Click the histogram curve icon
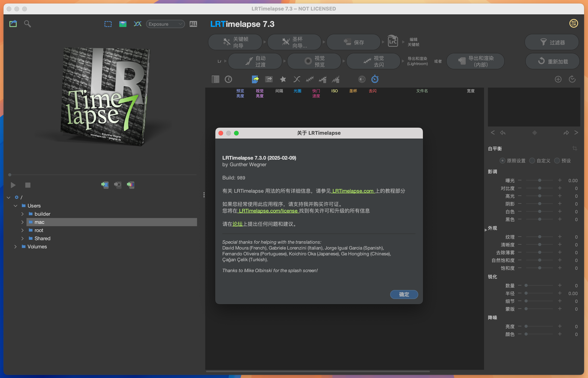Viewport: 588px width, 378px height. coord(336,79)
